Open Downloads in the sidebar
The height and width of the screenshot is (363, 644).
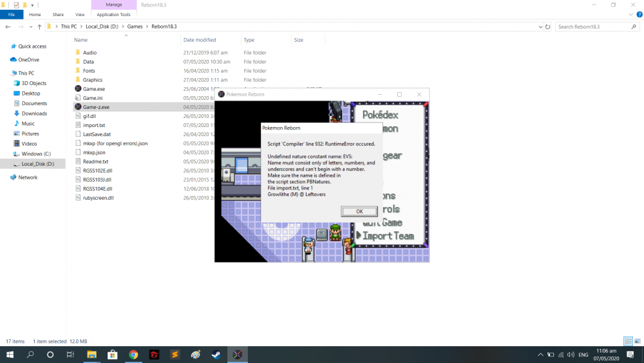tap(34, 113)
